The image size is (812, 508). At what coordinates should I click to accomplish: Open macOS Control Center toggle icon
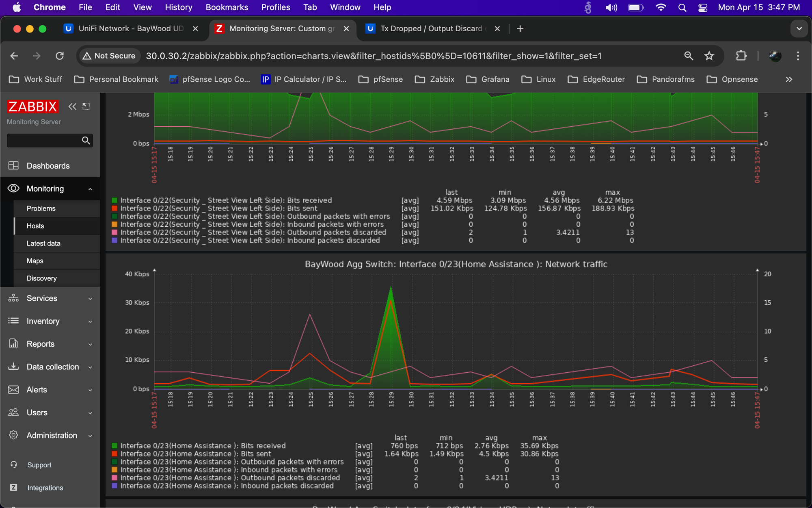point(703,7)
